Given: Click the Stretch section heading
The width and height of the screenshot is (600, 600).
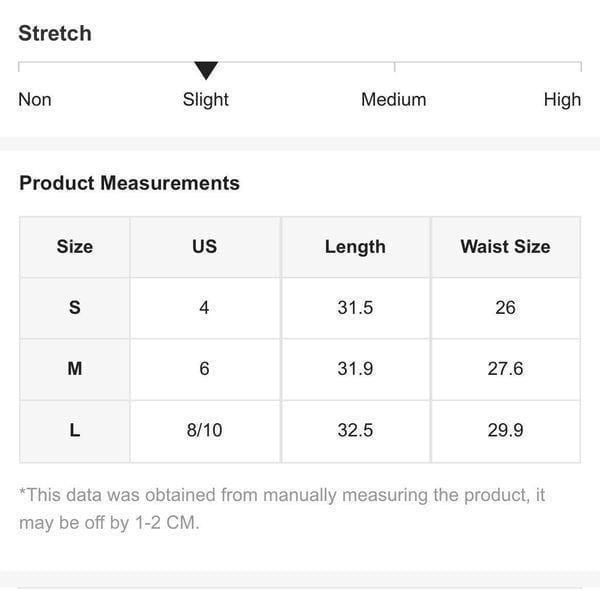Looking at the screenshot, I should pos(55,33).
